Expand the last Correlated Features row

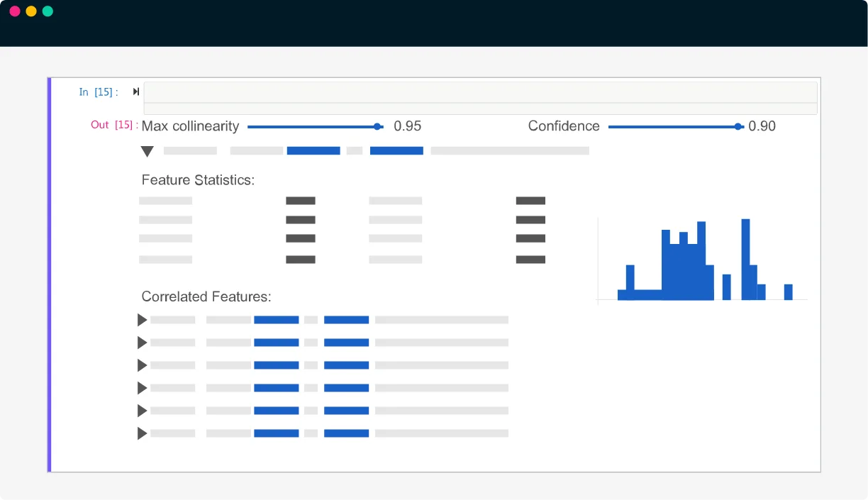point(142,433)
